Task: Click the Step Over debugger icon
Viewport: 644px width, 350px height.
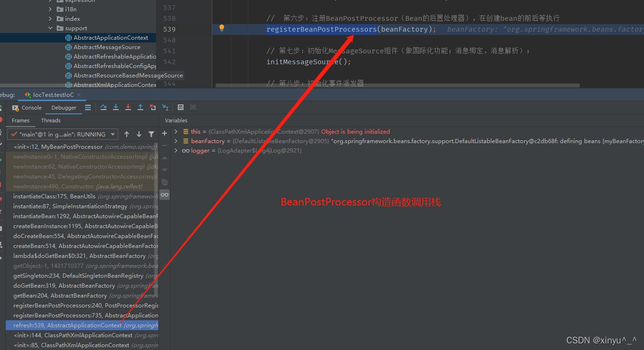Action: [103, 107]
